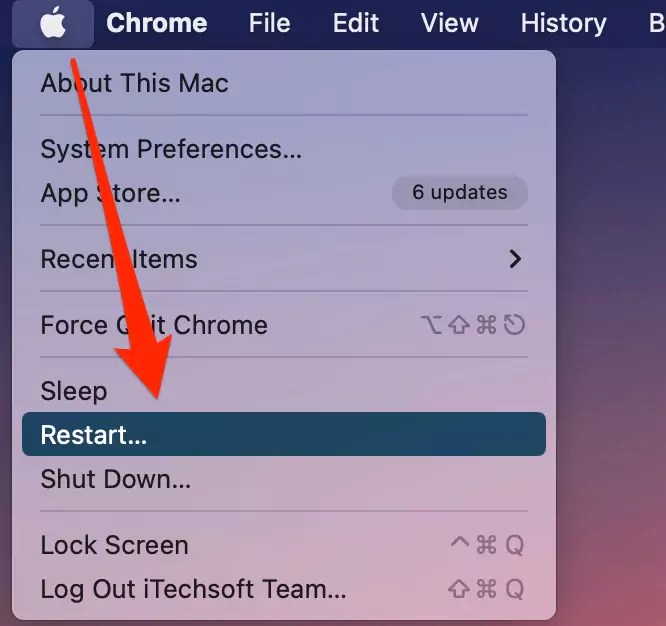Click the Force Quit keyboard shortcut symbols
Viewport: 666px width, 626px height.
(473, 325)
